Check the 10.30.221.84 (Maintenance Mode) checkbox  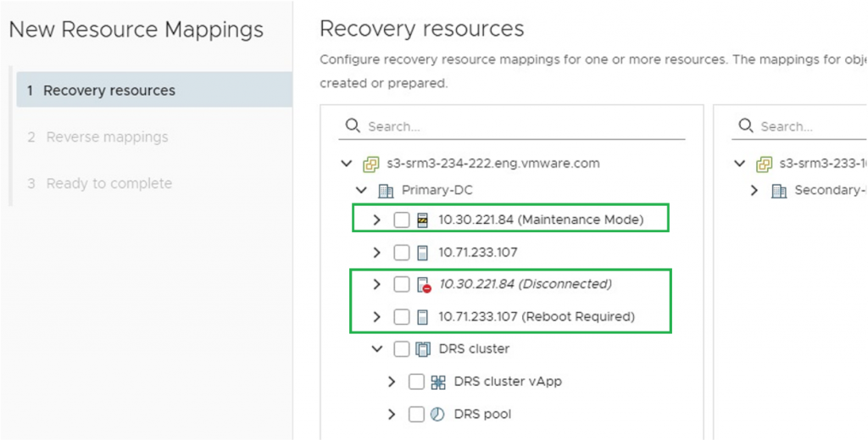(x=402, y=220)
